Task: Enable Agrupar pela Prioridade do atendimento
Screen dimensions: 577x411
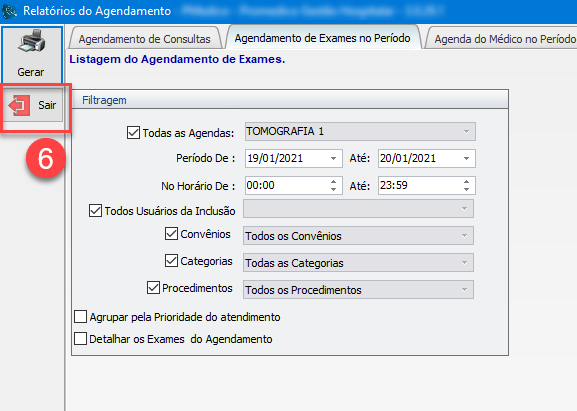Action: click(x=80, y=316)
